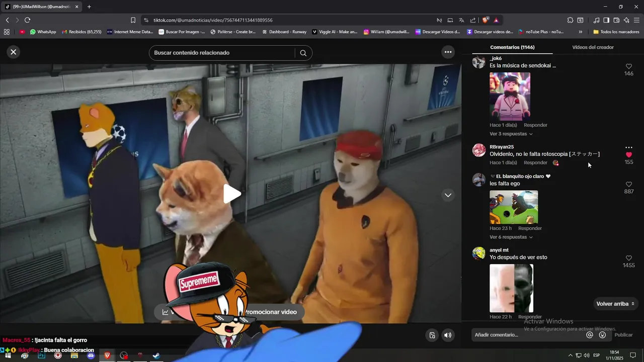
Task: Reply to _jok6's comment via Responder
Action: pyautogui.click(x=535, y=125)
